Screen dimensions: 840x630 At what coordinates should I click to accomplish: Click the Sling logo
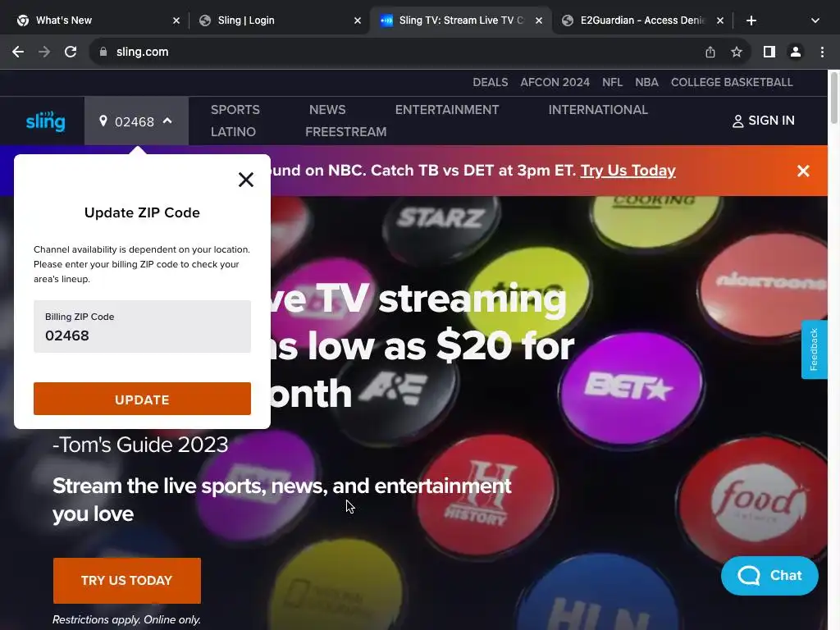click(46, 121)
